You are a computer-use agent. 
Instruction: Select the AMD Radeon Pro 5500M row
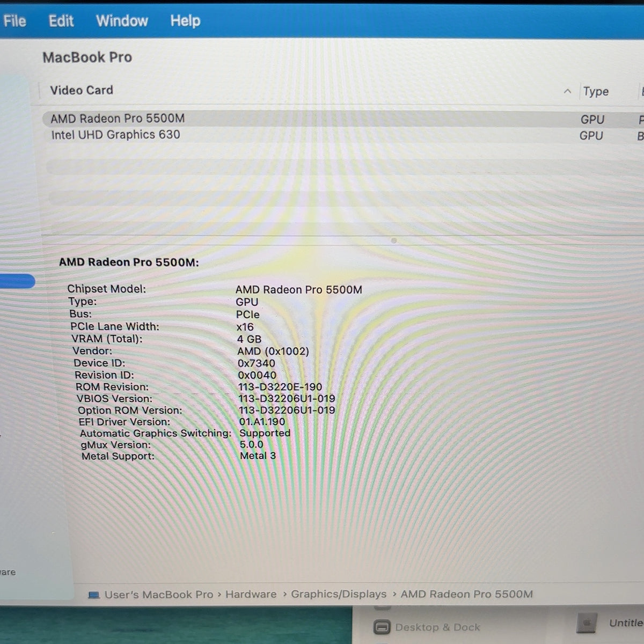(343, 119)
